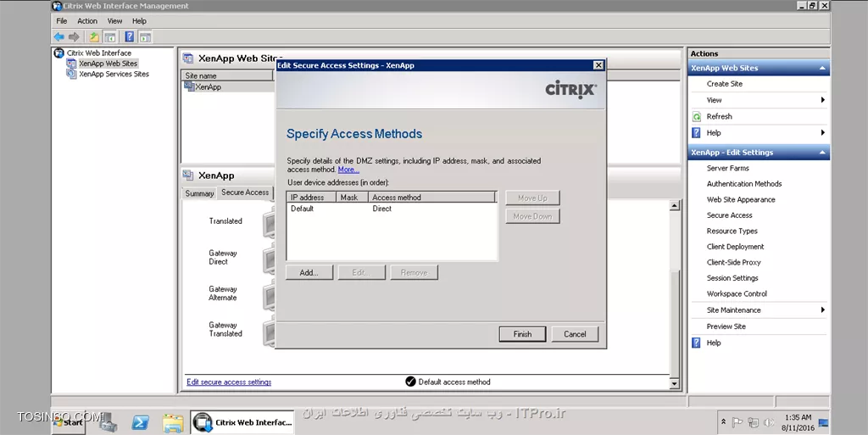Screen dimensions: 868x435
Task: Click the blue Help question mark toolbar icon
Action: (x=129, y=37)
